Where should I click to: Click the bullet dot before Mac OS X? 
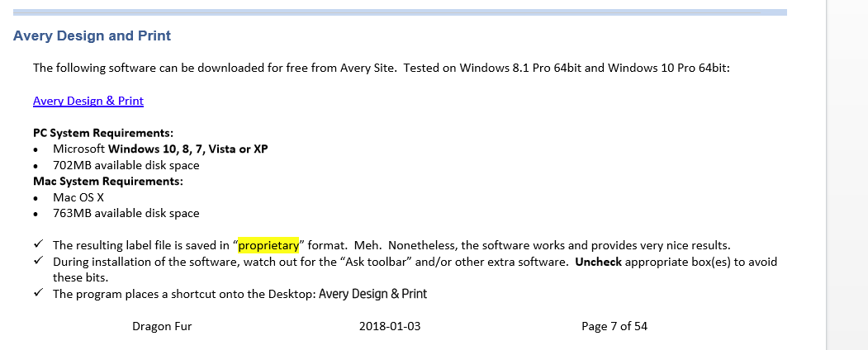coord(36,198)
